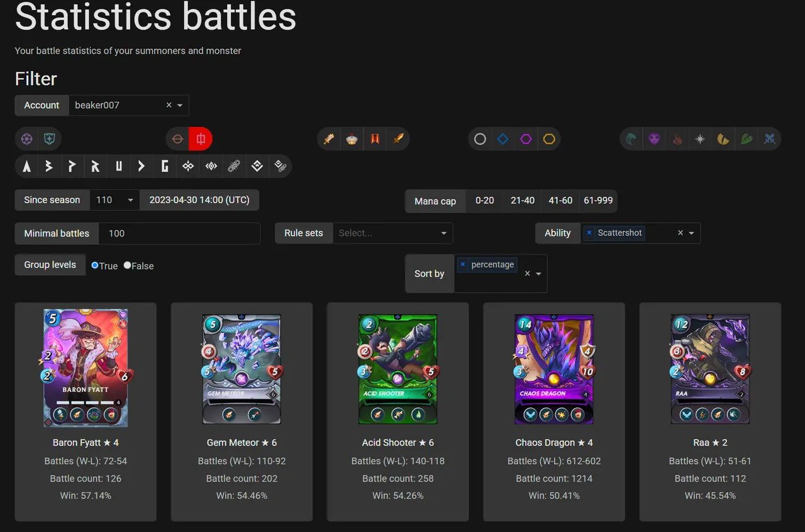Select the chevron-shaped edition icon

coord(142,166)
